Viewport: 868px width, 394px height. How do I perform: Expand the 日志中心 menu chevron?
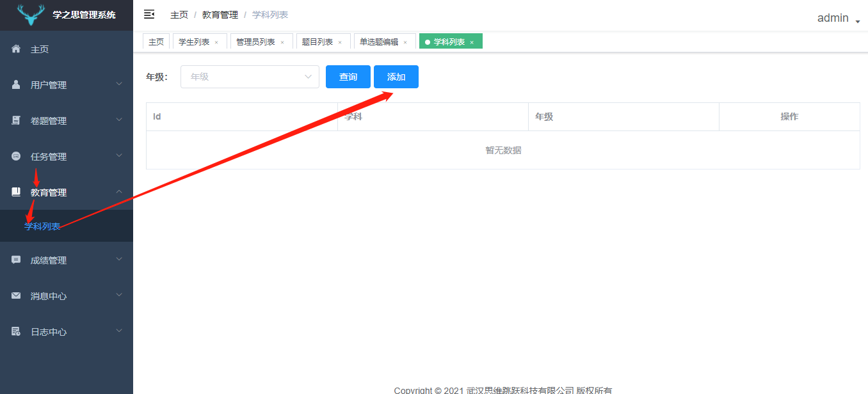coord(119,331)
